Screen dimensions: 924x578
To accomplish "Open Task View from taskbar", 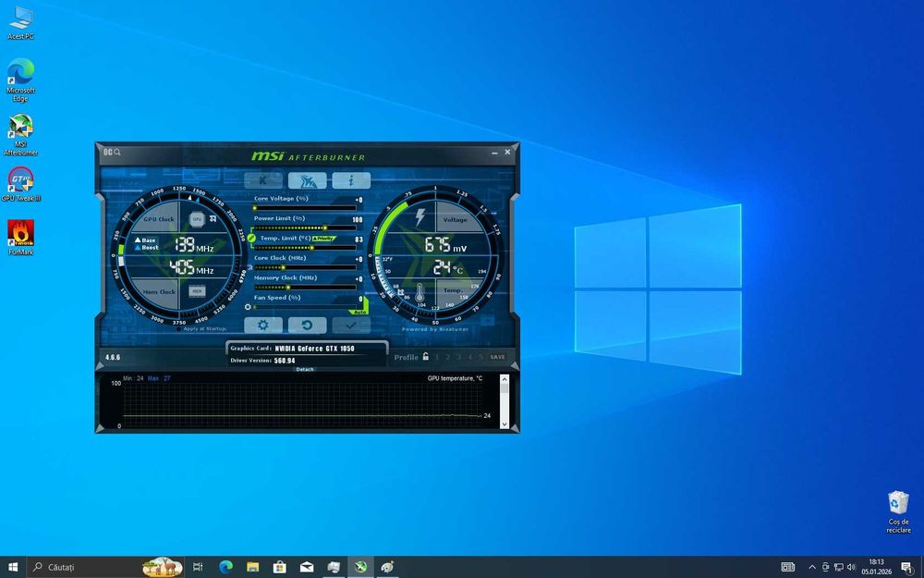I will pos(198,567).
